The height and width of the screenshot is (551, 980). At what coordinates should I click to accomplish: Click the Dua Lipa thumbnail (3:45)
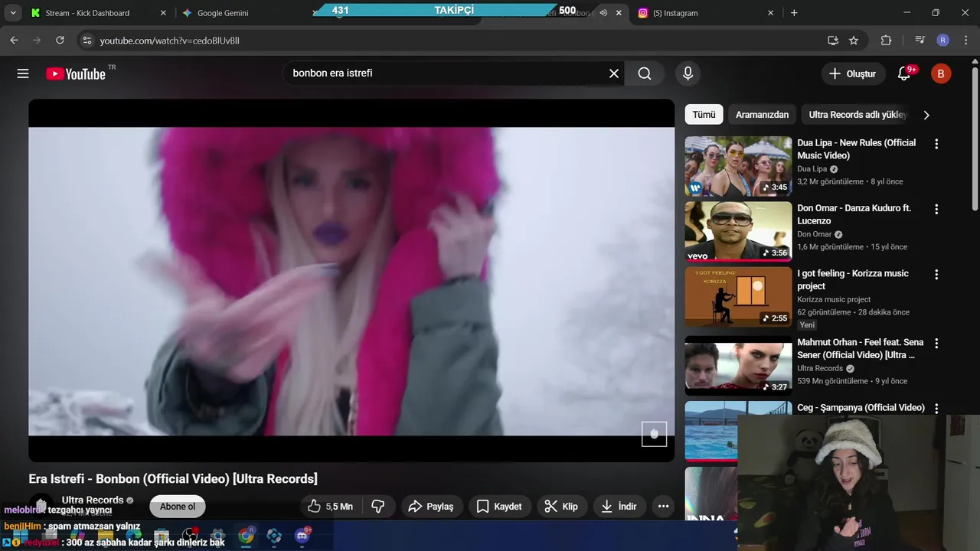coord(738,166)
